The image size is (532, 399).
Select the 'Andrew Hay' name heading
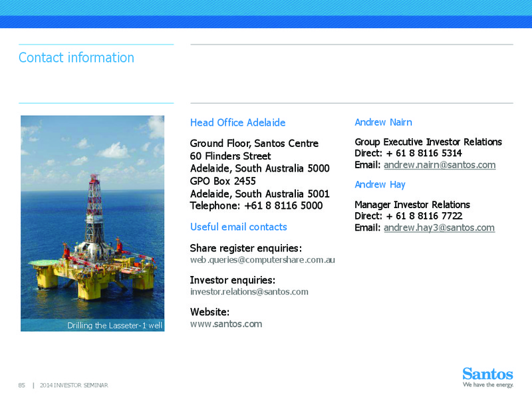coord(380,185)
